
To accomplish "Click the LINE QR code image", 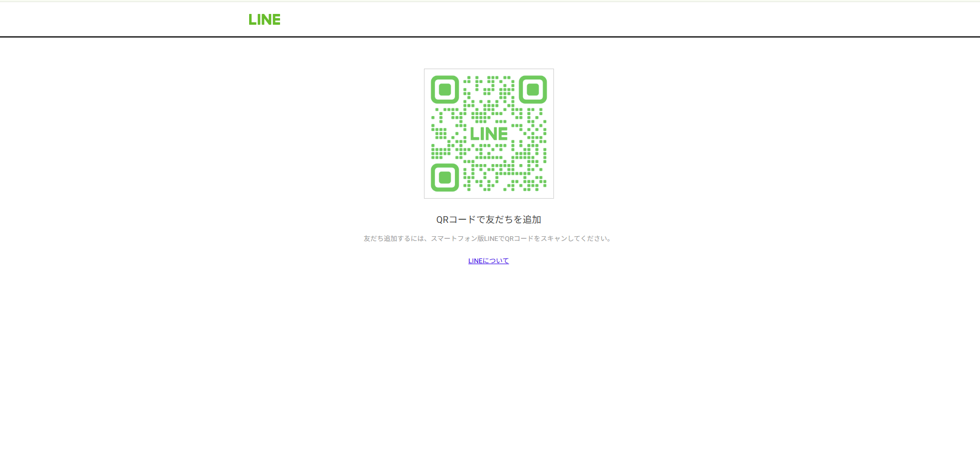I will coord(489,134).
